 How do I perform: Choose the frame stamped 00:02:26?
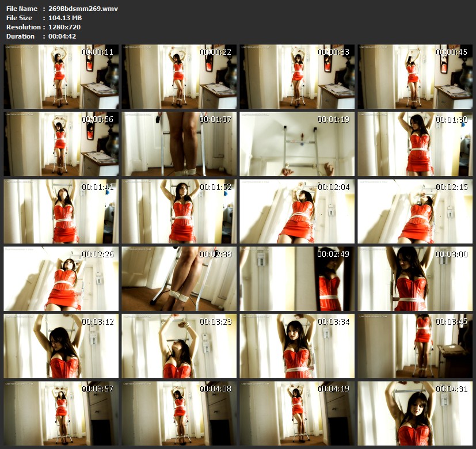(x=61, y=279)
